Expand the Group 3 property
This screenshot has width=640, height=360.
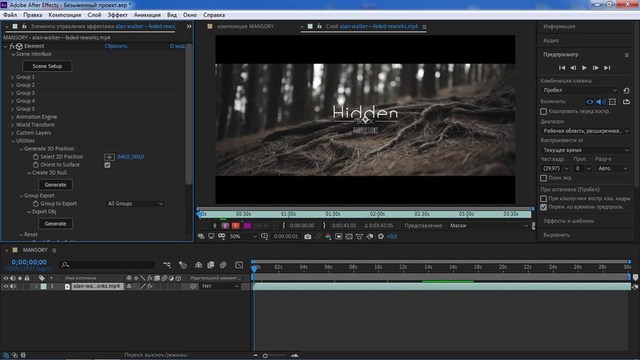[x=13, y=93]
